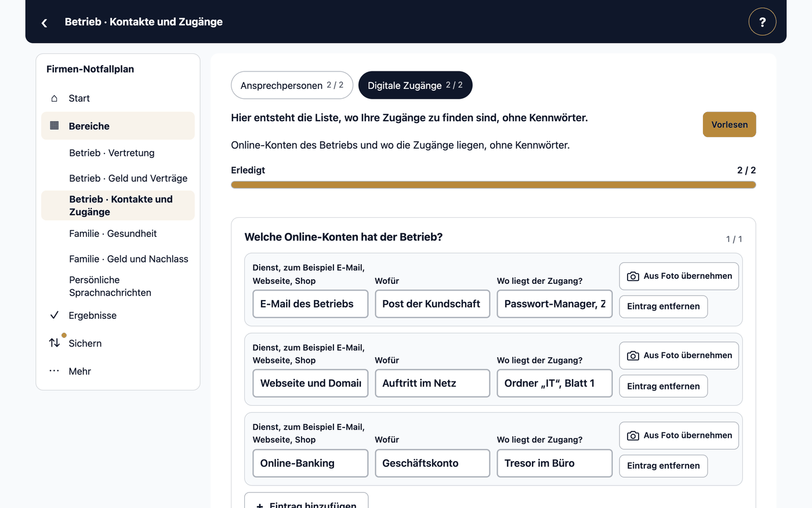The image size is (812, 508).
Task: Click the 'Tresor im Büro' input field
Action: pyautogui.click(x=554, y=463)
